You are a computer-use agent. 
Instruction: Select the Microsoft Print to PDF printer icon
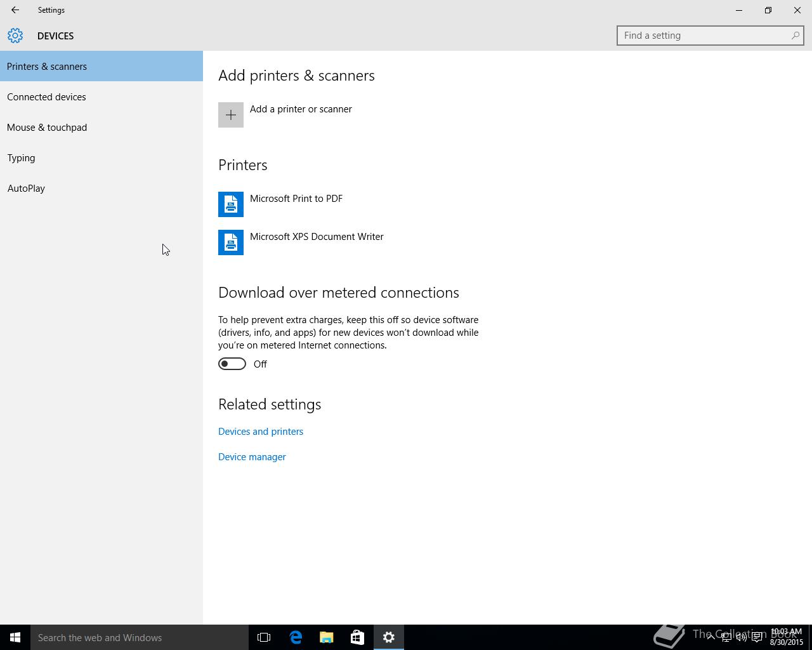point(231,204)
